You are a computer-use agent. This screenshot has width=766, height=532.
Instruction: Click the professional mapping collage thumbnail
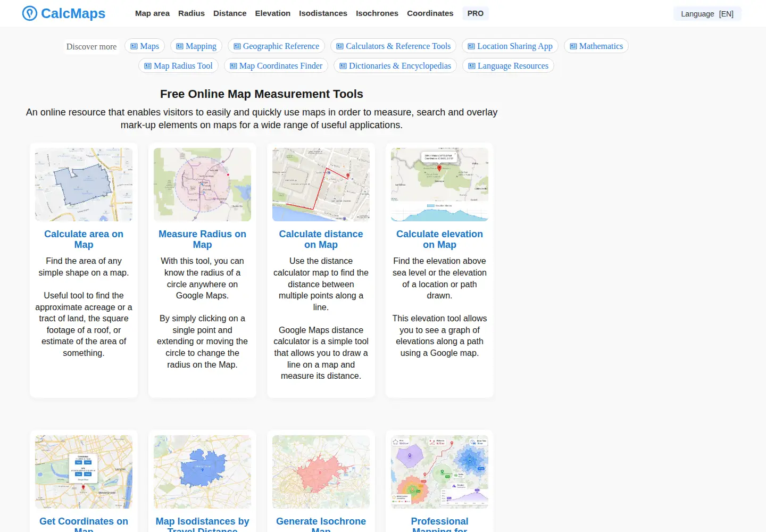click(439, 472)
